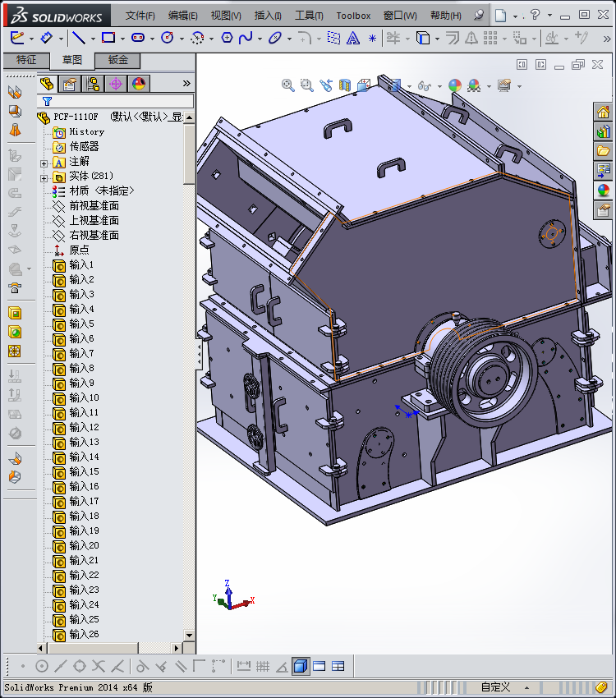
Task: Select the Line sketch tool
Action: (79, 38)
